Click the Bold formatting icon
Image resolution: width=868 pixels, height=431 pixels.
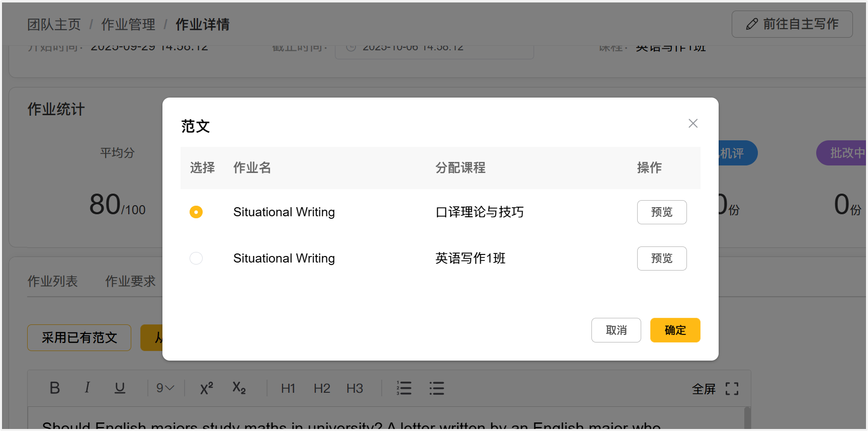pos(55,388)
